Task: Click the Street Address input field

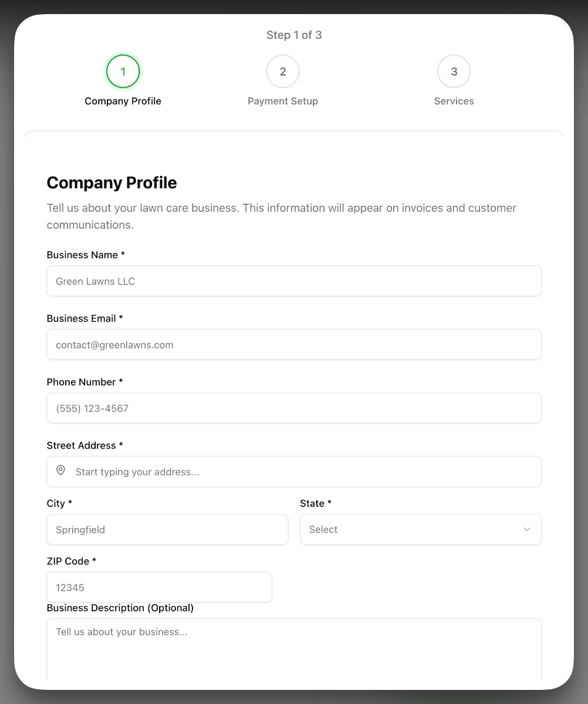Action: [294, 471]
